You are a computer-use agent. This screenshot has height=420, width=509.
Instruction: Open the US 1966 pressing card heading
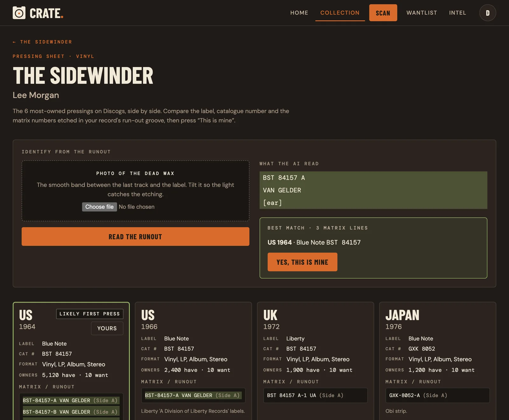[148, 315]
